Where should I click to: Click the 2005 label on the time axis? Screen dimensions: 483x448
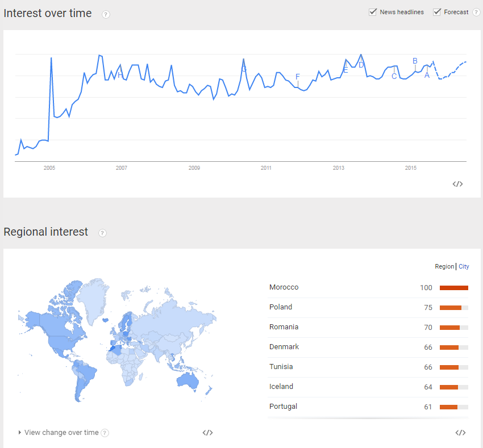[49, 168]
